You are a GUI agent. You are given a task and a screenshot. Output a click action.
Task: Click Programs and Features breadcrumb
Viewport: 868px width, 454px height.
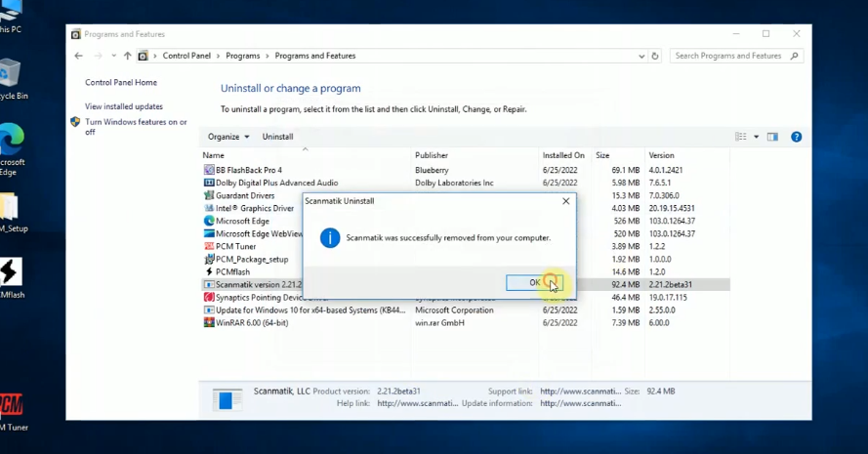pyautogui.click(x=315, y=56)
